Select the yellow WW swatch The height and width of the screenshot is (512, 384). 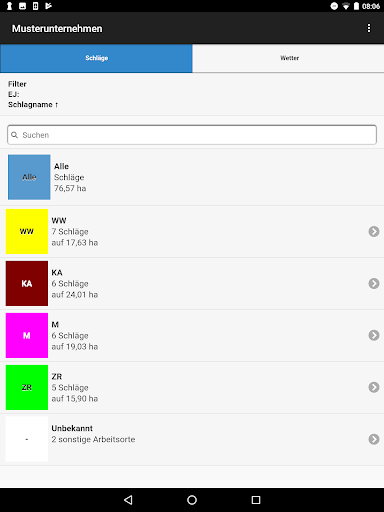pos(27,231)
